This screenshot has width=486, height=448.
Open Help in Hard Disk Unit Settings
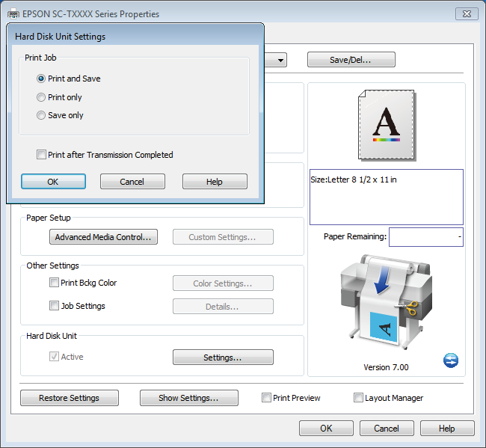pyautogui.click(x=215, y=182)
